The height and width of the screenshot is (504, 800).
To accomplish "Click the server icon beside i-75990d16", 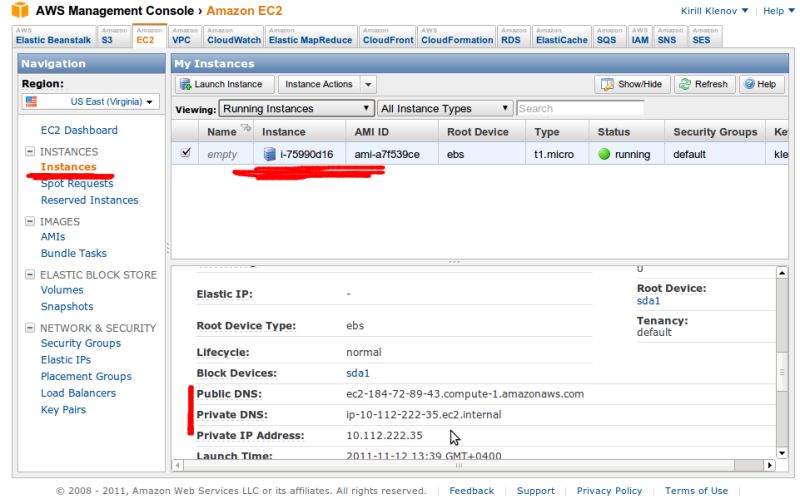I will 269,154.
